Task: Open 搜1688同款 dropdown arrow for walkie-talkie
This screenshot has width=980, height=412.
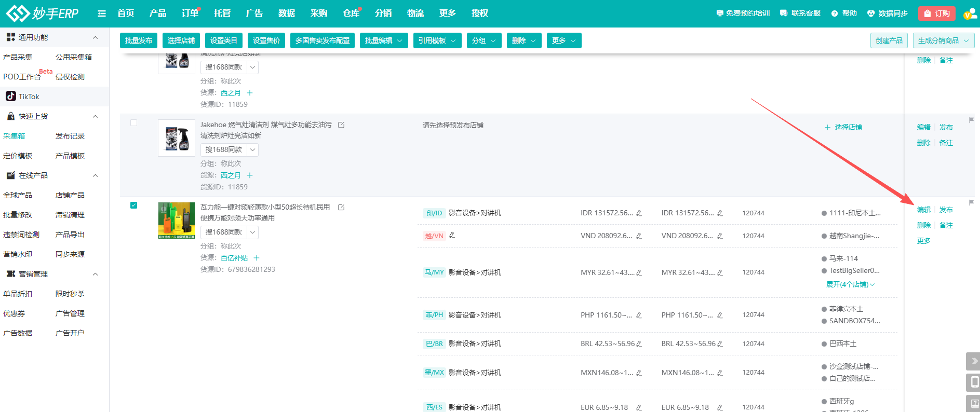Action: click(252, 232)
